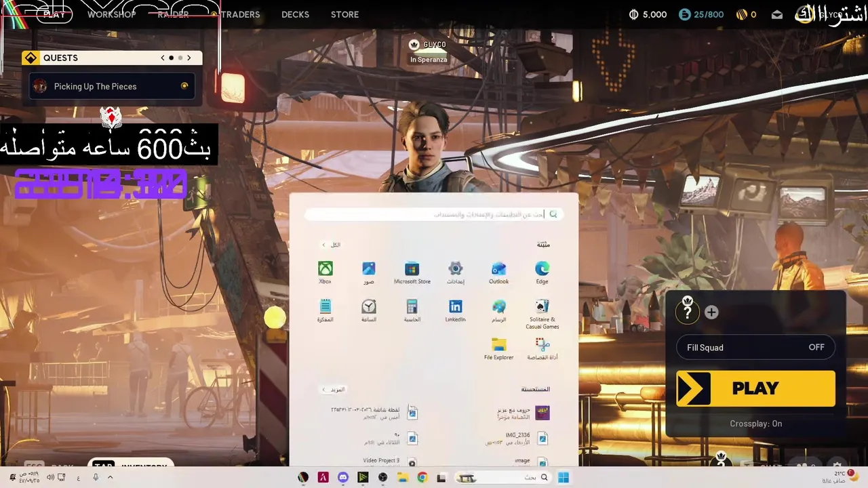Open the PLAY tab in game menu

pos(55,14)
